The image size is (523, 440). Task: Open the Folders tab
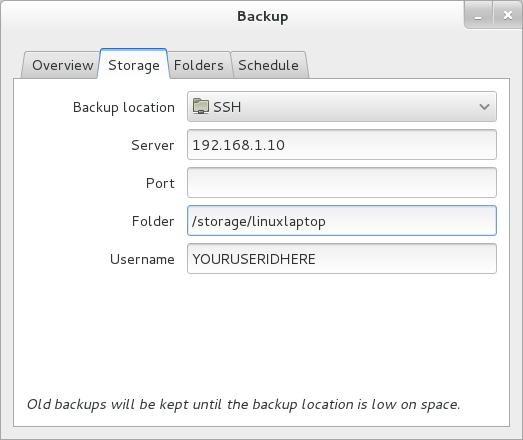tap(199, 65)
